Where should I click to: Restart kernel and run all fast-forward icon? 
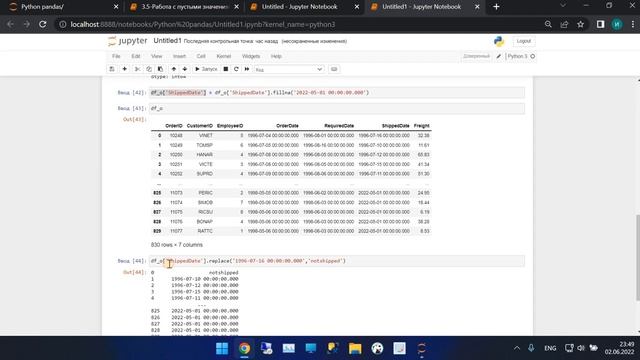click(x=247, y=69)
